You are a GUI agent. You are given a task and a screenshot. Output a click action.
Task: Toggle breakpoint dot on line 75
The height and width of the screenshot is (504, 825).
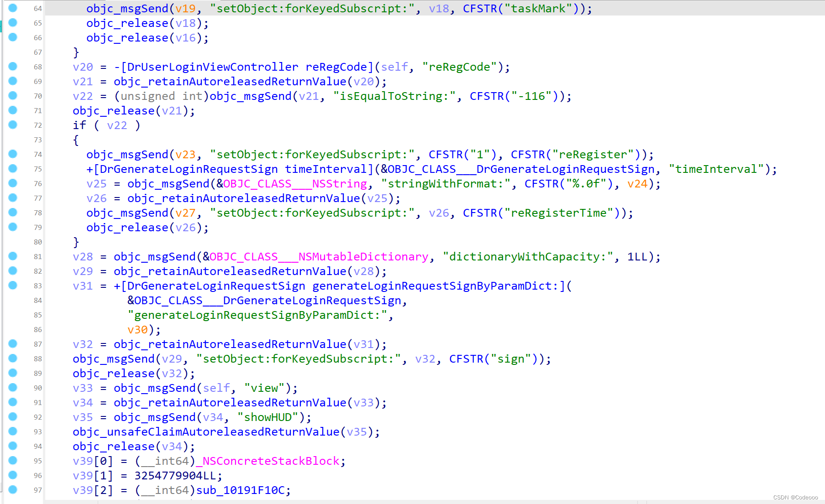[x=13, y=168]
